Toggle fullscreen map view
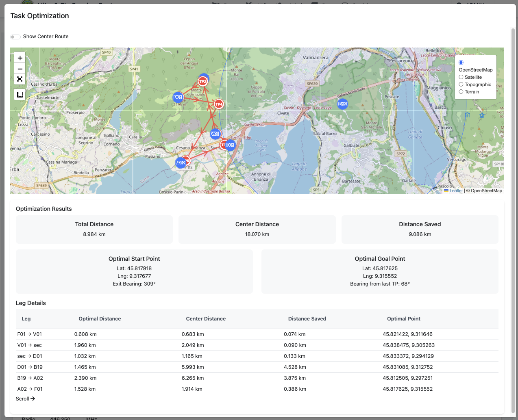The height and width of the screenshot is (420, 518). (20, 79)
